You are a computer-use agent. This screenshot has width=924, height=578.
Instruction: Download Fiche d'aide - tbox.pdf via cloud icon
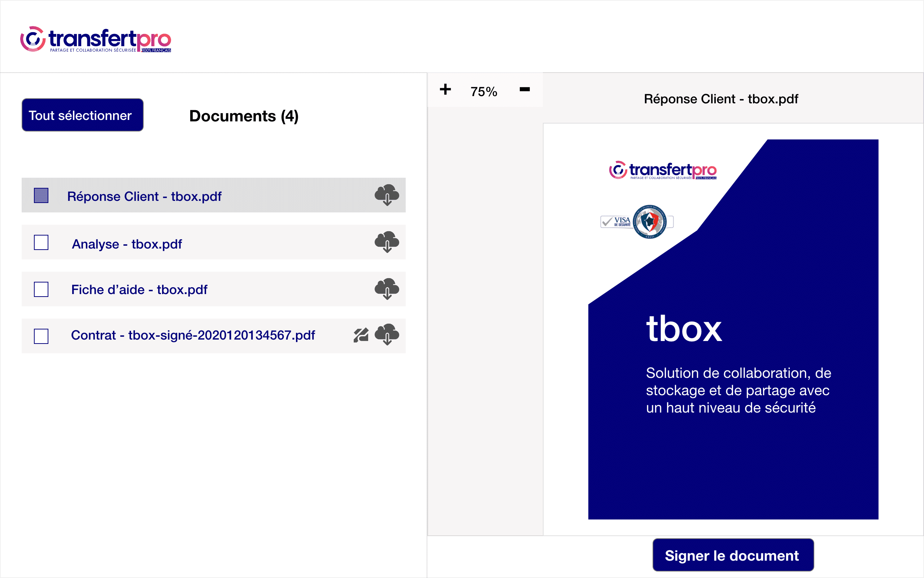point(387,289)
